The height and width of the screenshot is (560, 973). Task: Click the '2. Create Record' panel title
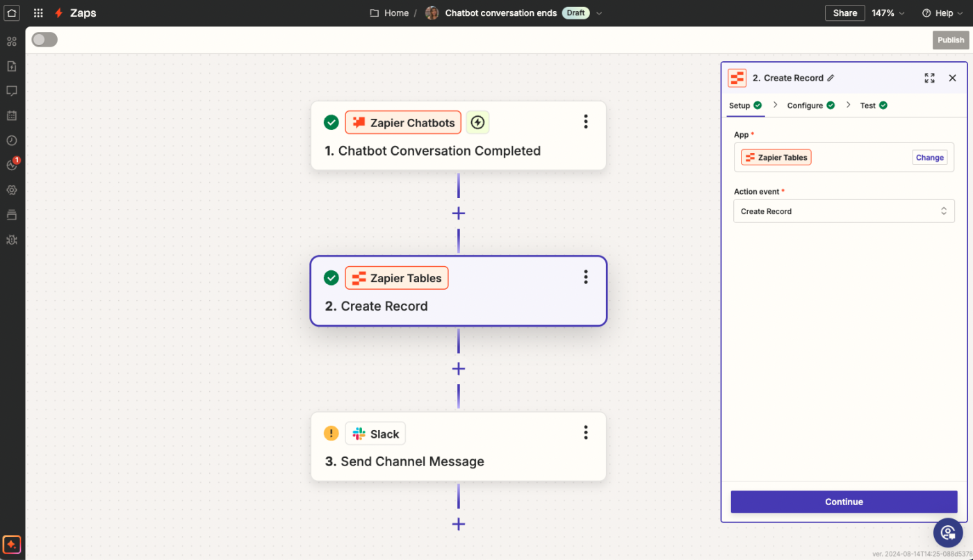point(788,78)
